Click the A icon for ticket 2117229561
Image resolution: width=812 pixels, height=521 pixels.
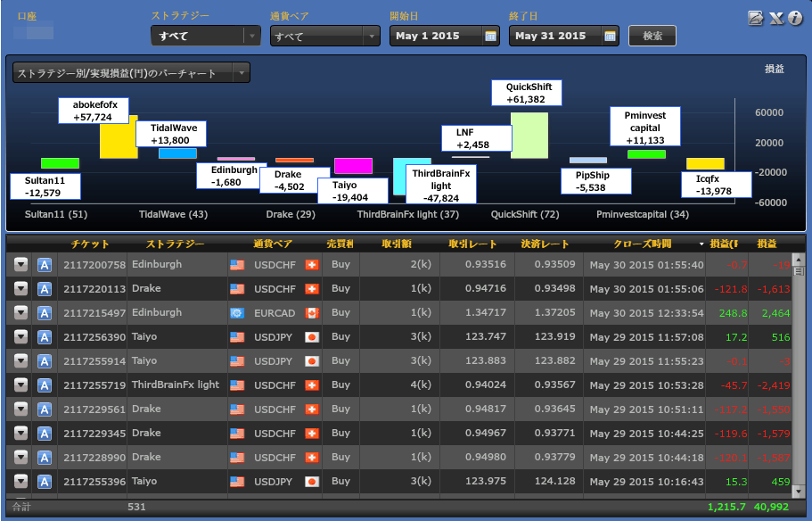[45, 409]
